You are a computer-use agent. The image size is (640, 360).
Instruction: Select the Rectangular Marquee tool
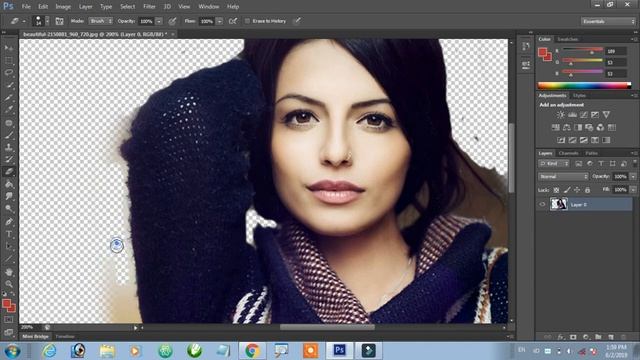click(9, 60)
